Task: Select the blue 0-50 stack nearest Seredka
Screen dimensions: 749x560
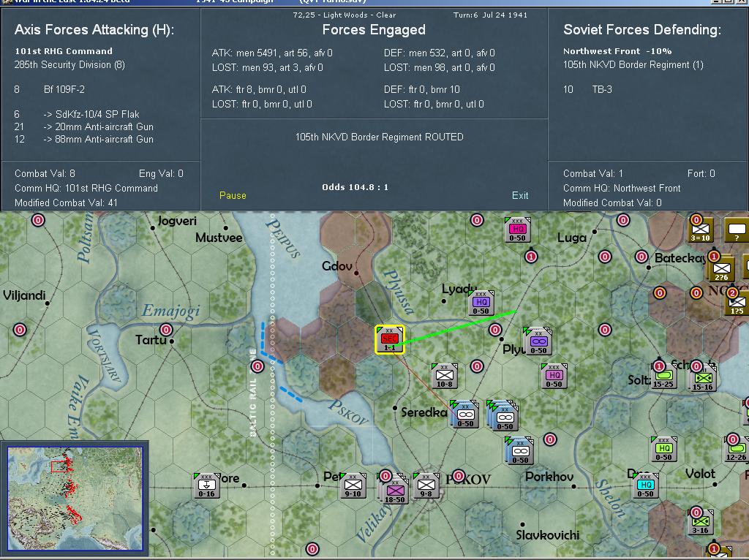Action: [x=464, y=415]
